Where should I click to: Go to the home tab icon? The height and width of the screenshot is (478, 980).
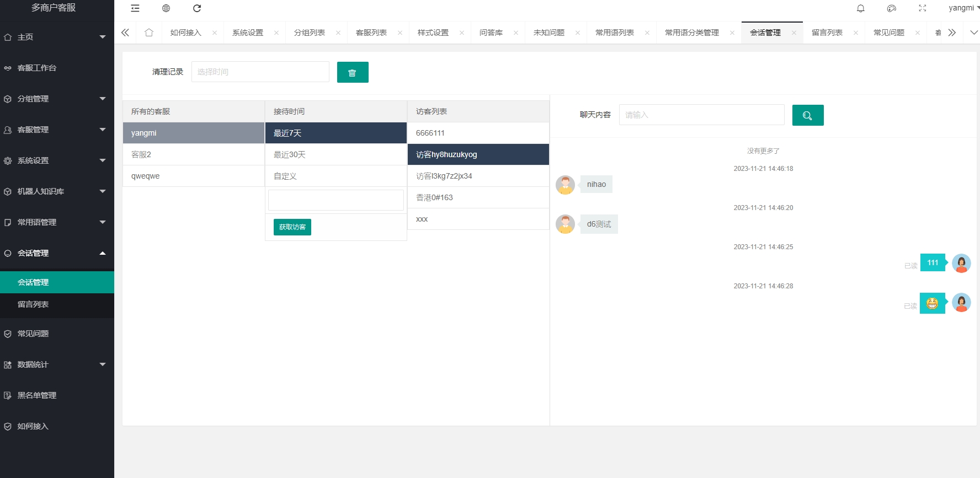click(149, 33)
